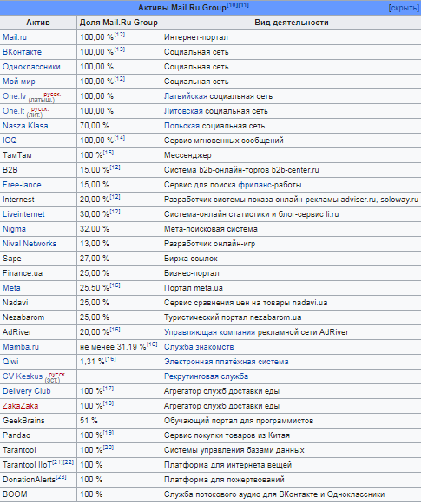Collapse the table via [скрыть] link
421x504 pixels.
pos(404,8)
